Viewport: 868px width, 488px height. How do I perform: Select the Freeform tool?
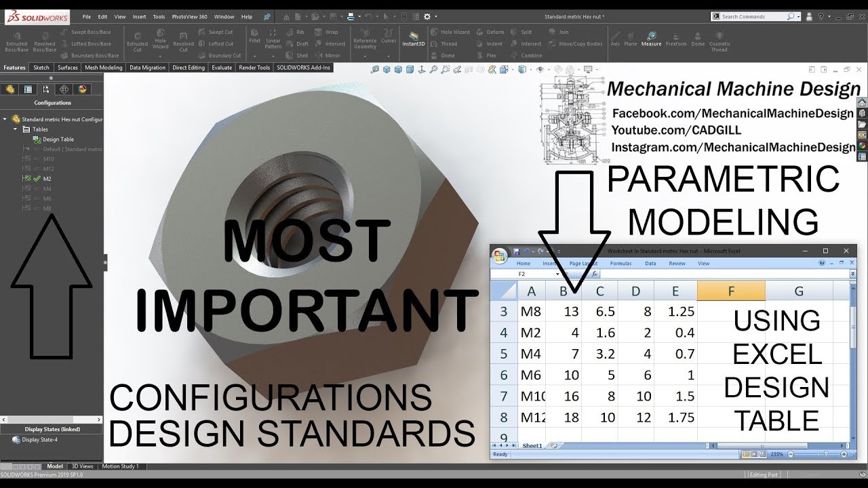[x=676, y=39]
